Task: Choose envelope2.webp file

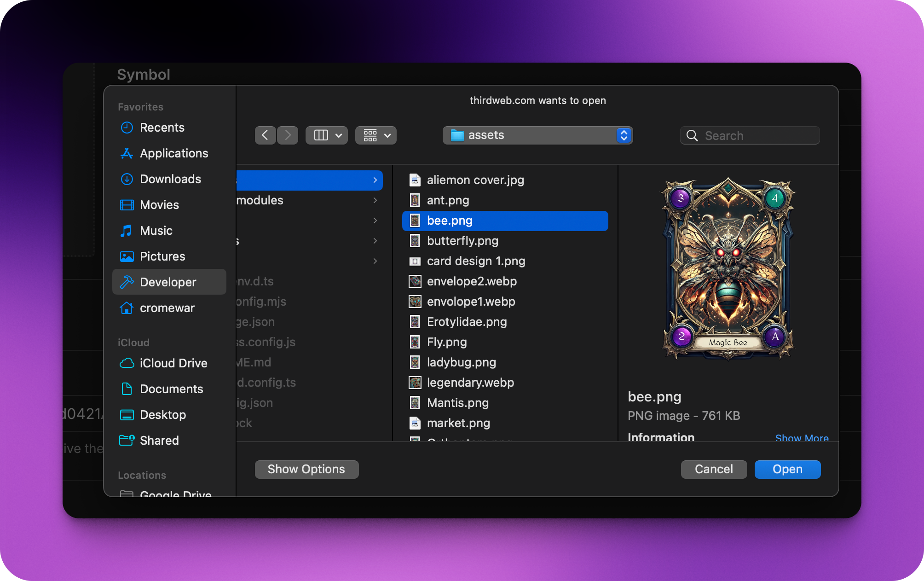Action: (x=471, y=281)
